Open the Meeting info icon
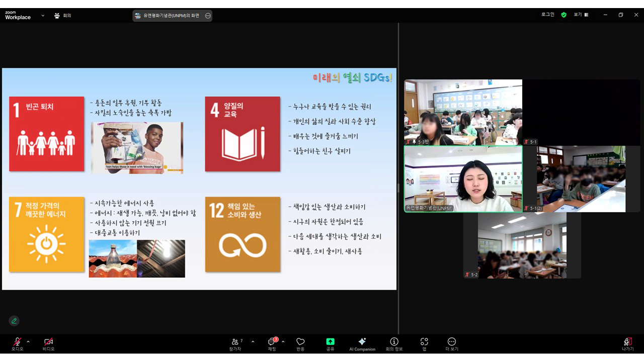The height and width of the screenshot is (362, 644). point(394,344)
